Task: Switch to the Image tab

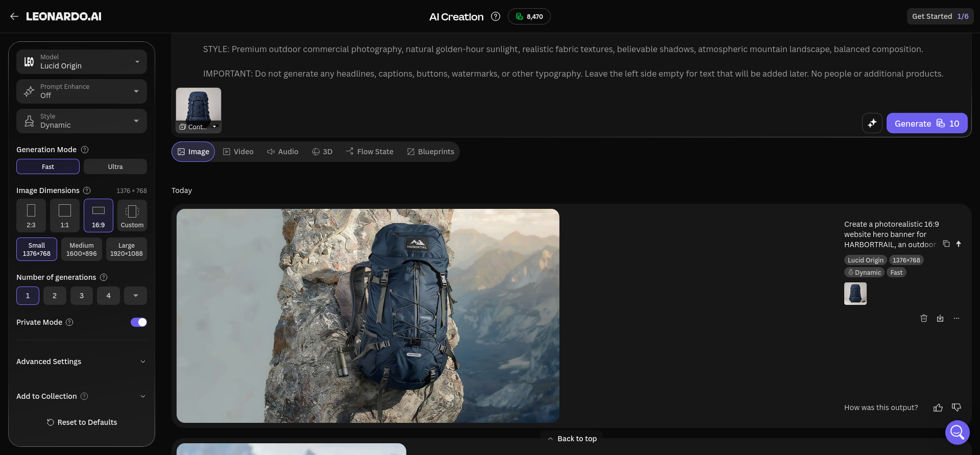Action: tap(193, 152)
